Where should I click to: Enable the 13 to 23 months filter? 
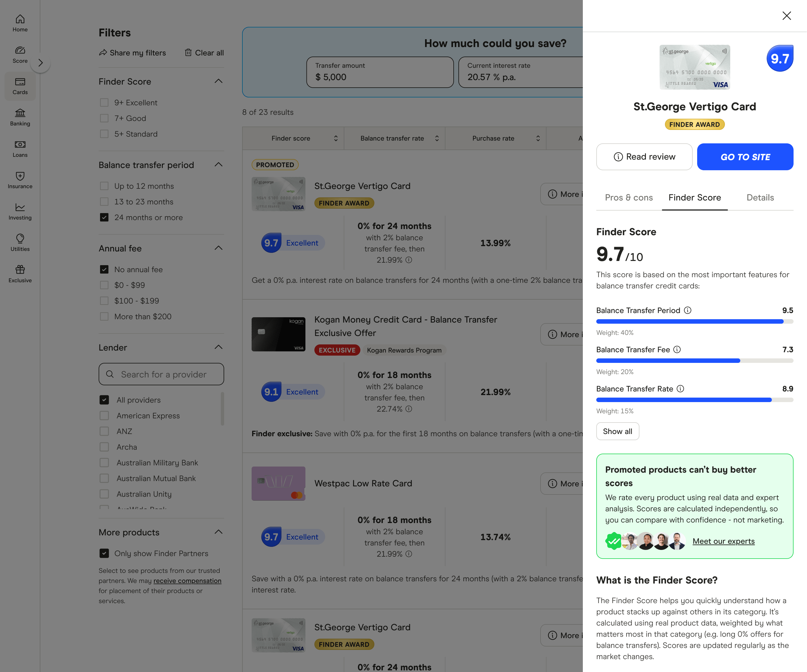click(x=104, y=202)
